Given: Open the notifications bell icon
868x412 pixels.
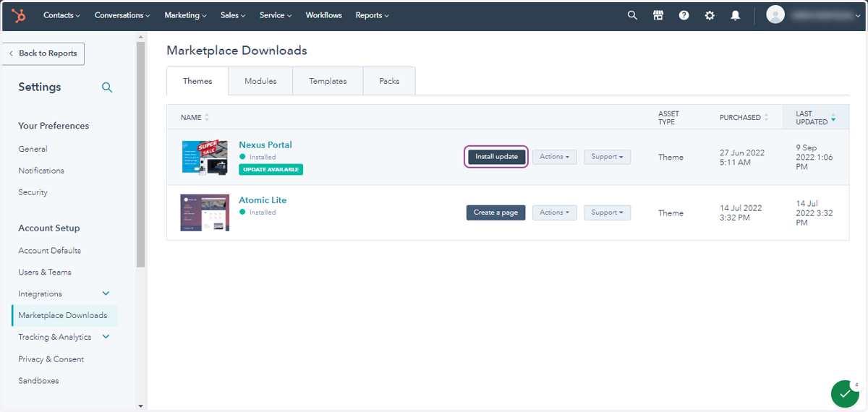Looking at the screenshot, I should (736, 15).
